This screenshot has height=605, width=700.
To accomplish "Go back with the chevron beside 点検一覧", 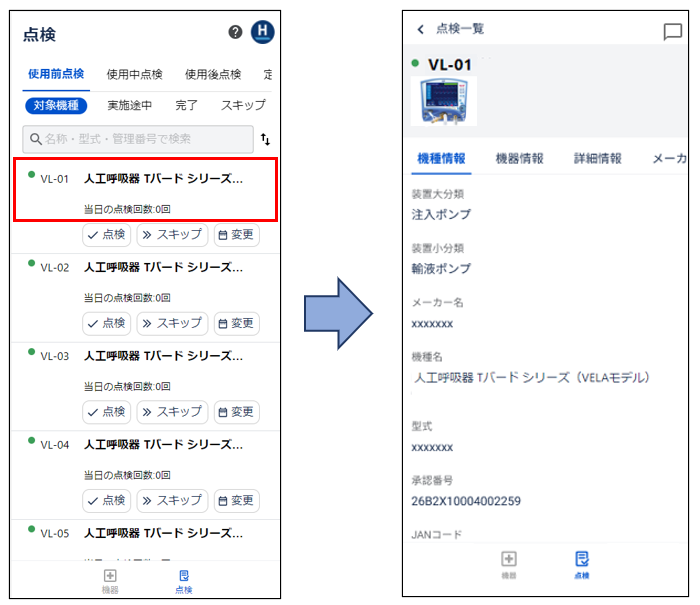I will pos(420,29).
